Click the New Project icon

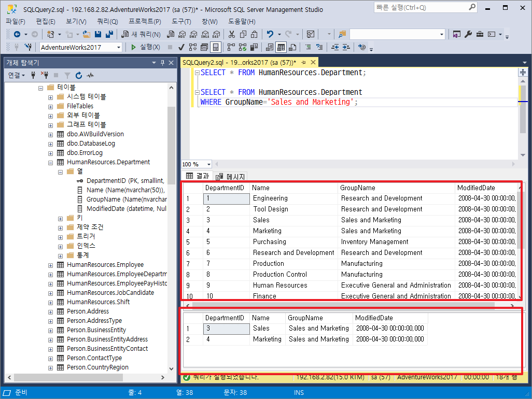click(x=50, y=34)
